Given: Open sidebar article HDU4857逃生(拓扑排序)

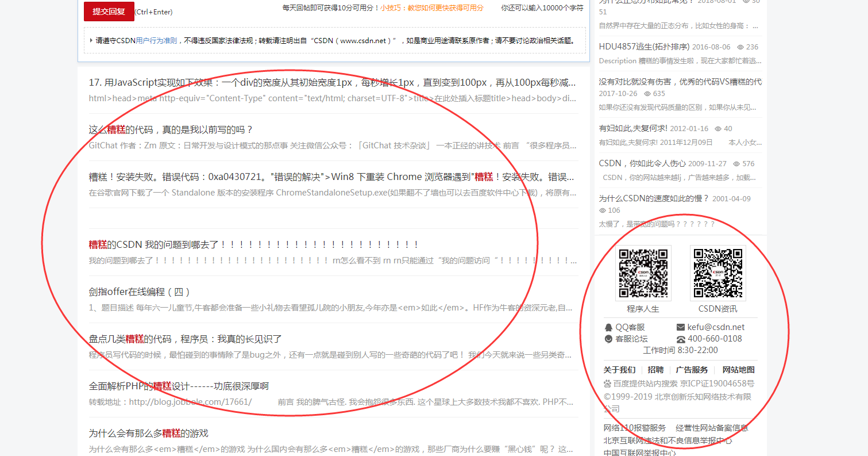Looking at the screenshot, I should coord(644,47).
